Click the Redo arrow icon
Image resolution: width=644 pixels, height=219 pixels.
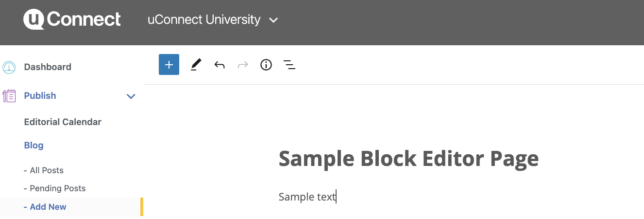(x=243, y=65)
